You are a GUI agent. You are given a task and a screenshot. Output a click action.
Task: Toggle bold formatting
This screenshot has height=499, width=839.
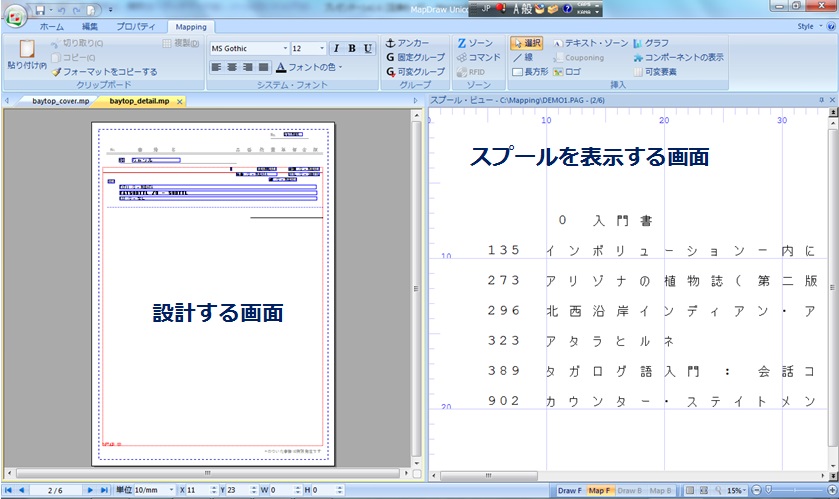(352, 48)
